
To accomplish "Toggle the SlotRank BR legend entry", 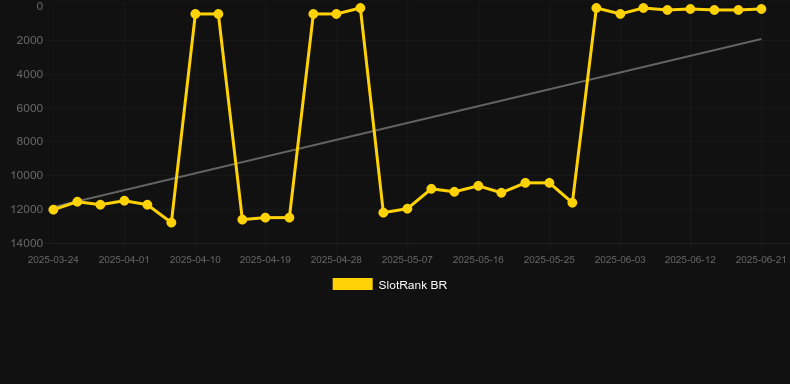I will (x=389, y=285).
